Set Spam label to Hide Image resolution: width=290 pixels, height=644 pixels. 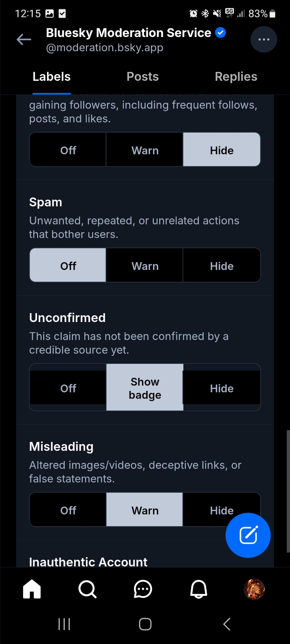pyautogui.click(x=222, y=266)
